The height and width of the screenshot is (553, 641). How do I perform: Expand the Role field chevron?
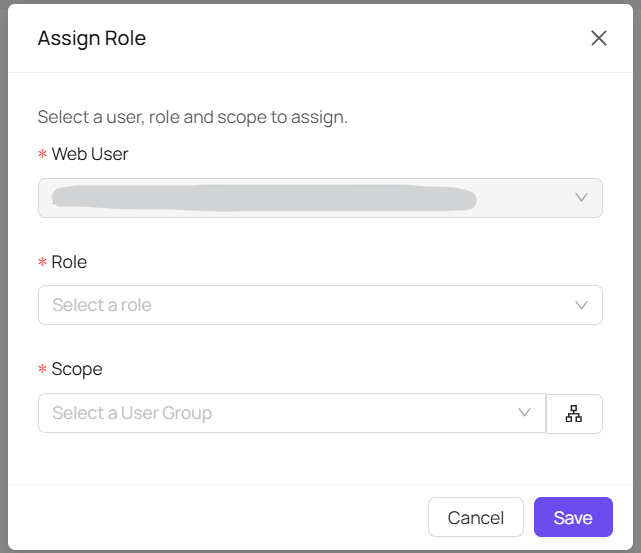point(581,305)
